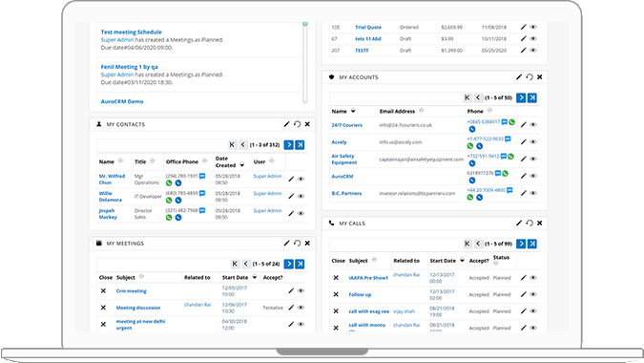Refresh the My Contacts dashlet
Screen dimensions: 644x363
pyautogui.click(x=297, y=124)
